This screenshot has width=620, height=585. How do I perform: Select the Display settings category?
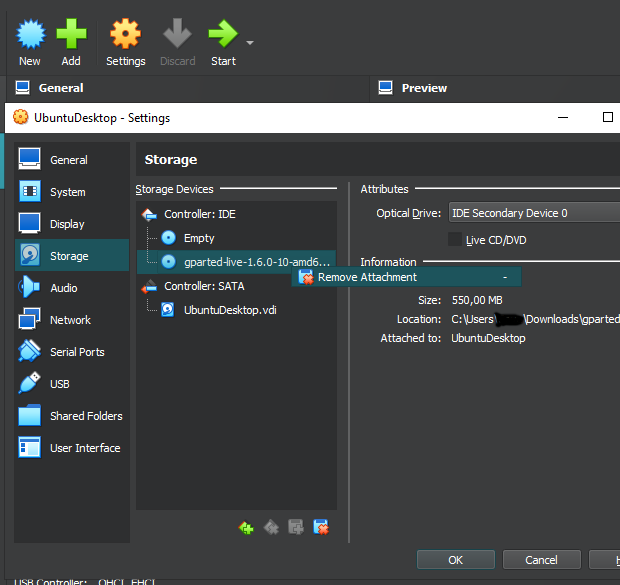tap(72, 224)
